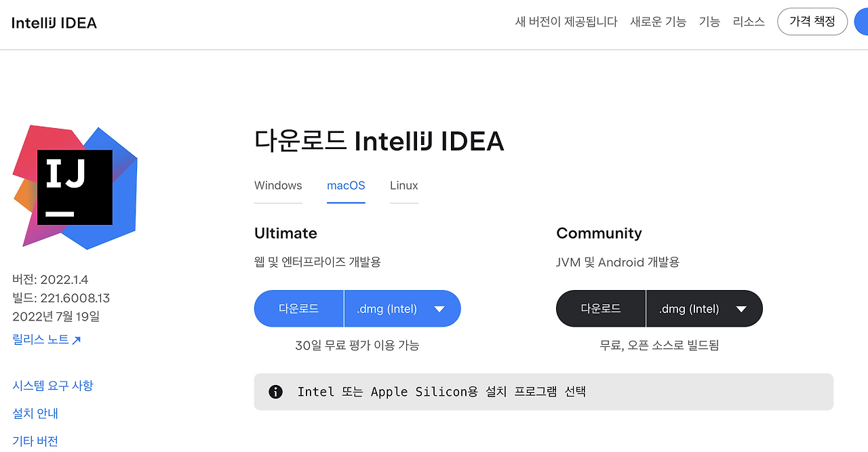868x452 pixels.
Task: Download IntelliJ IDEA Ultimate
Action: (x=298, y=308)
